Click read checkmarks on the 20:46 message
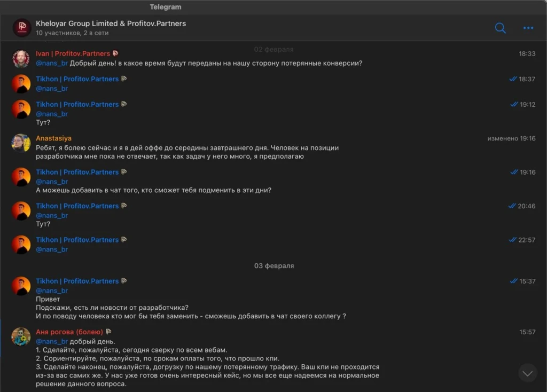Screen dimensions: 547x392 [512, 206]
